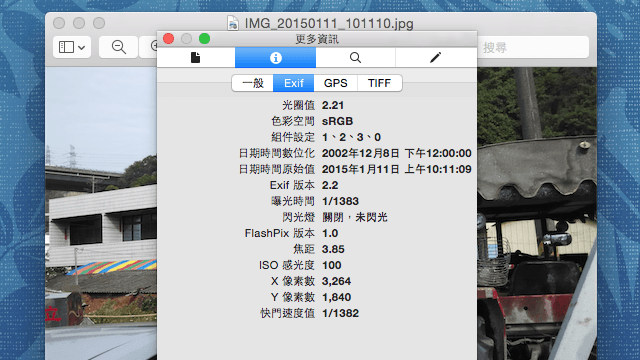Click the 快門速度值 value 1/1382
The height and width of the screenshot is (360, 640).
point(340,313)
